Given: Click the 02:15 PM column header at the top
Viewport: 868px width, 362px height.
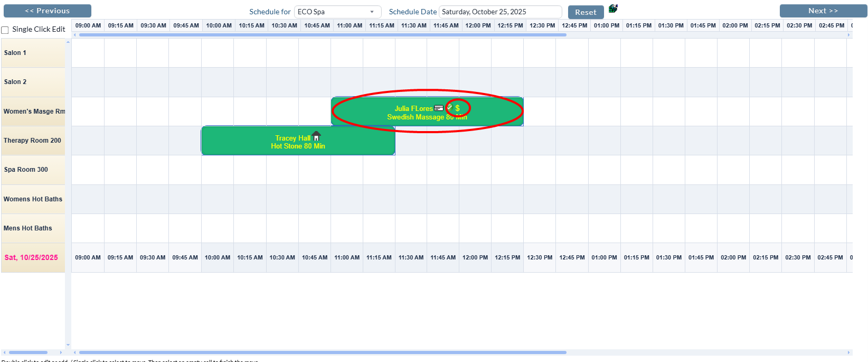Looking at the screenshot, I should (767, 25).
